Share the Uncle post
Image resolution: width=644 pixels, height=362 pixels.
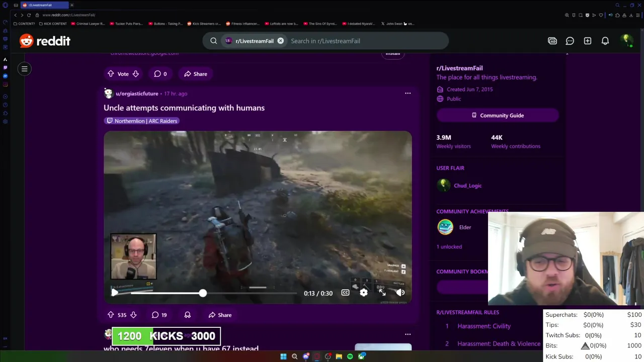click(x=220, y=315)
